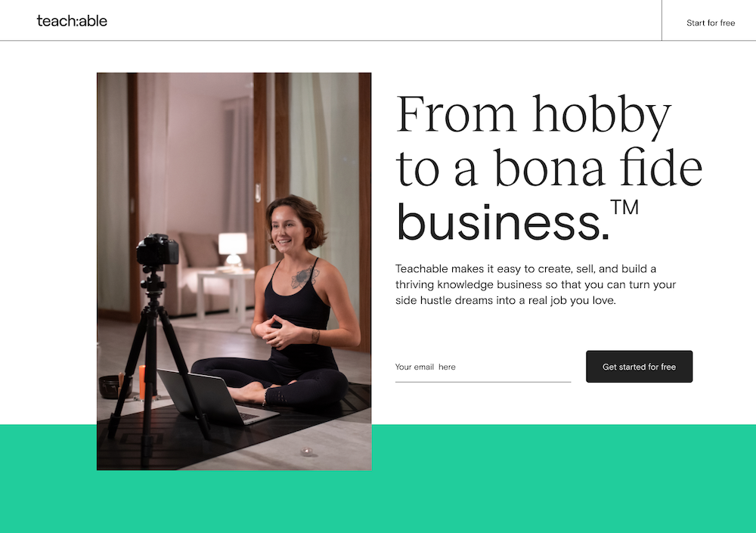
Task: Select the yoga instructor hero photo
Action: point(234,271)
